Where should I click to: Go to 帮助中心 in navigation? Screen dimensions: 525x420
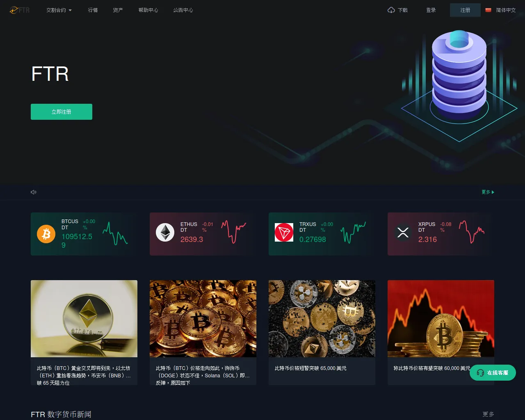(148, 10)
